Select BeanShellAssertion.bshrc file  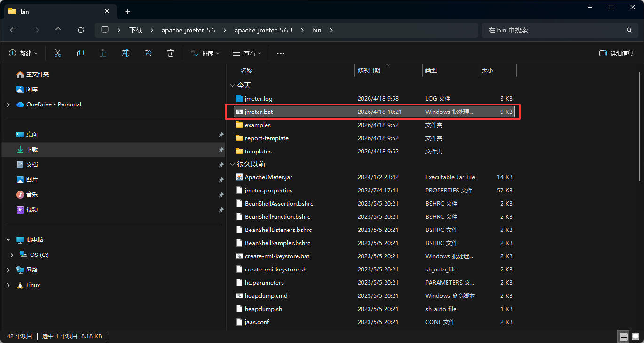pos(374,204)
